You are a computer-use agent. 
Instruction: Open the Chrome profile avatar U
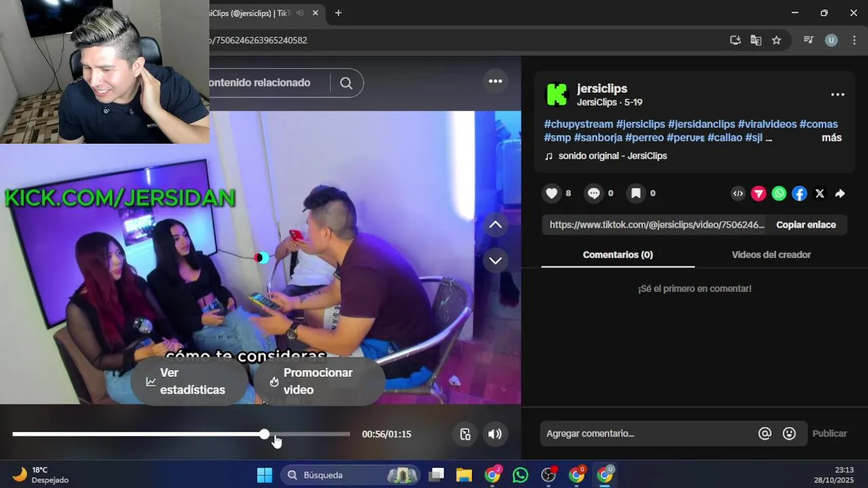[x=831, y=40]
